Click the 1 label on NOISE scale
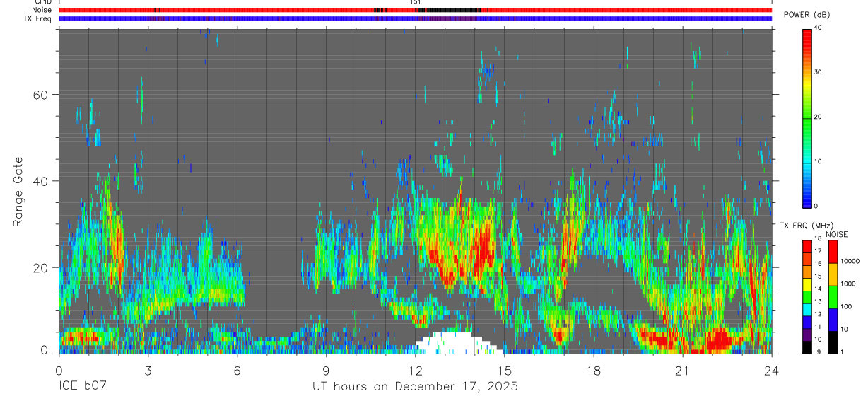 click(842, 352)
